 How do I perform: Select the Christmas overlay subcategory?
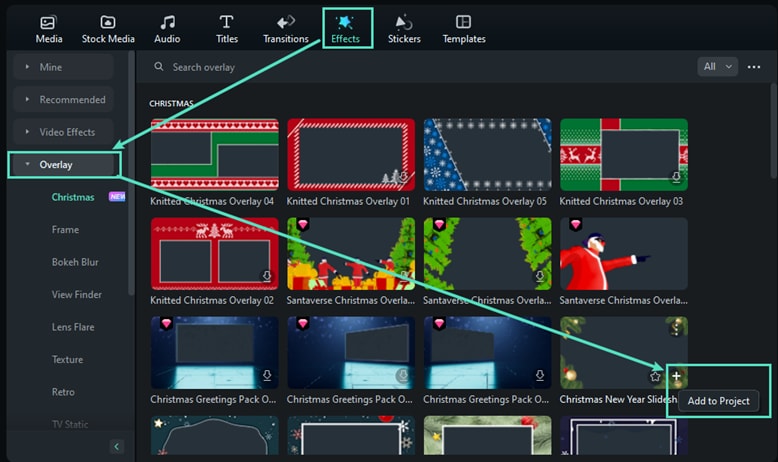pyautogui.click(x=73, y=197)
